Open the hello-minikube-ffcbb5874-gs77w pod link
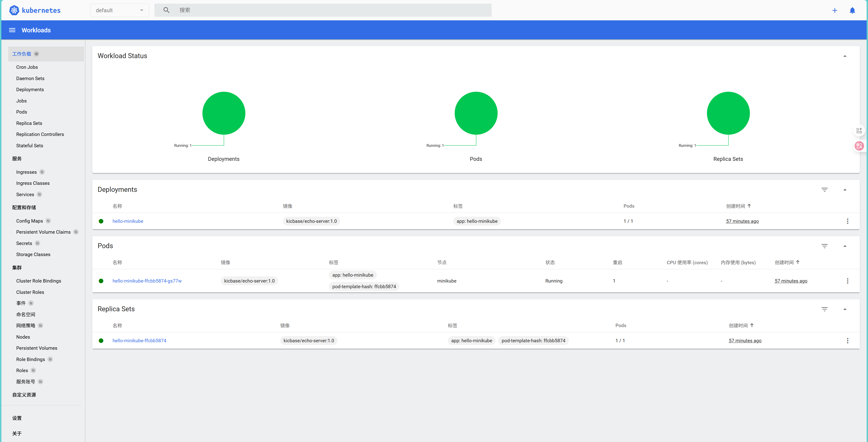 (147, 281)
